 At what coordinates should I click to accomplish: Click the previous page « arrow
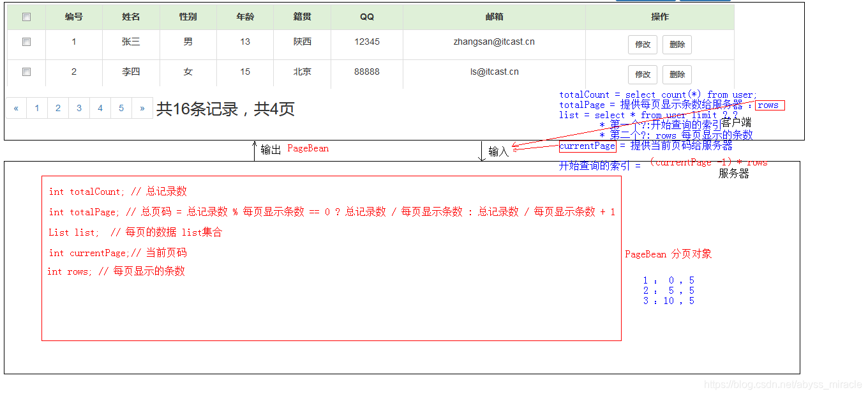(x=15, y=108)
